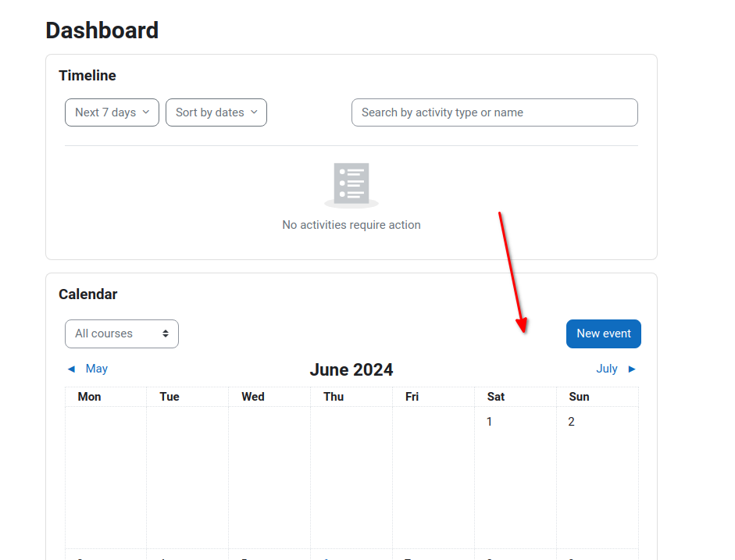
Task: Click the Calendar block heading
Action: coord(87,294)
